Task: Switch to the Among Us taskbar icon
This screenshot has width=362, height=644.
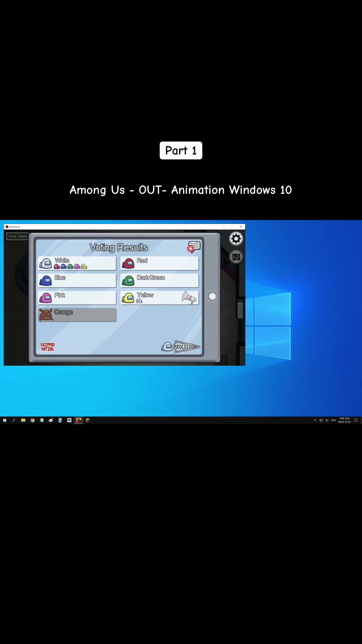Action: (x=78, y=420)
